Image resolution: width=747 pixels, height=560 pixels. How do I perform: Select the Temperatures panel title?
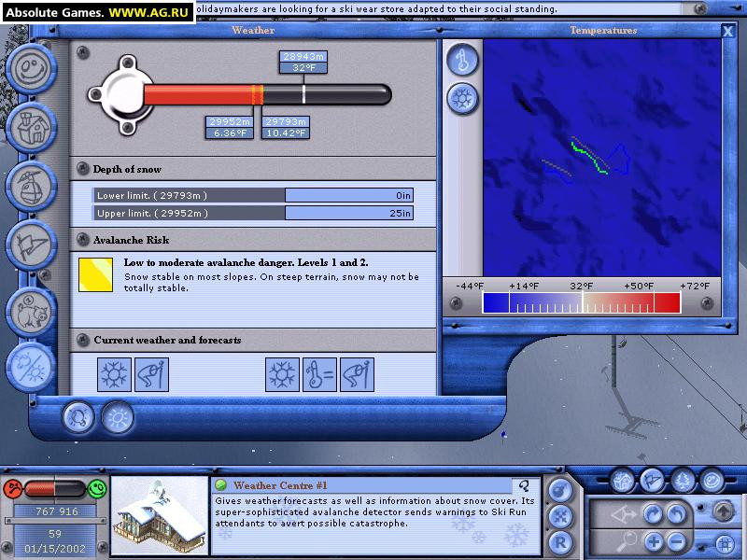click(603, 30)
